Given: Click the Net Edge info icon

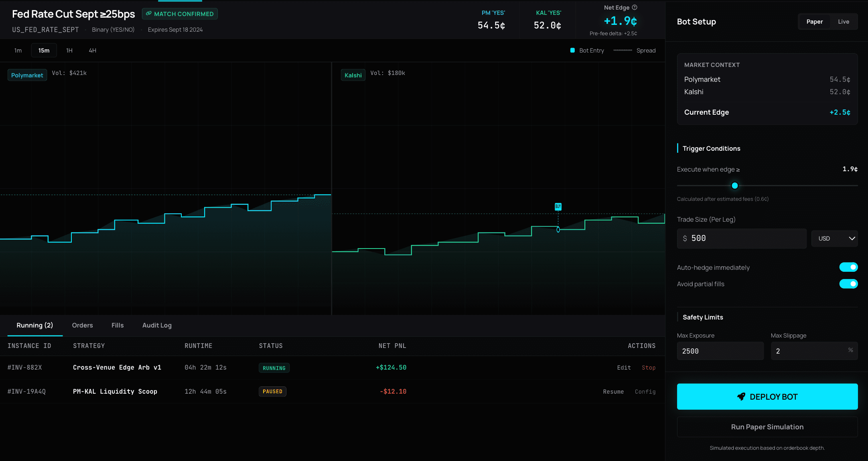Looking at the screenshot, I should click(635, 7).
